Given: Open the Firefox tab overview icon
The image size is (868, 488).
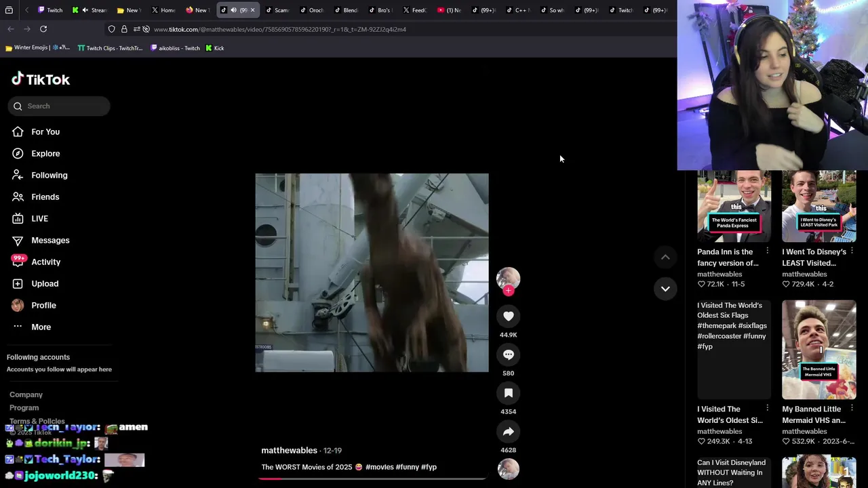Looking at the screenshot, I should point(9,10).
